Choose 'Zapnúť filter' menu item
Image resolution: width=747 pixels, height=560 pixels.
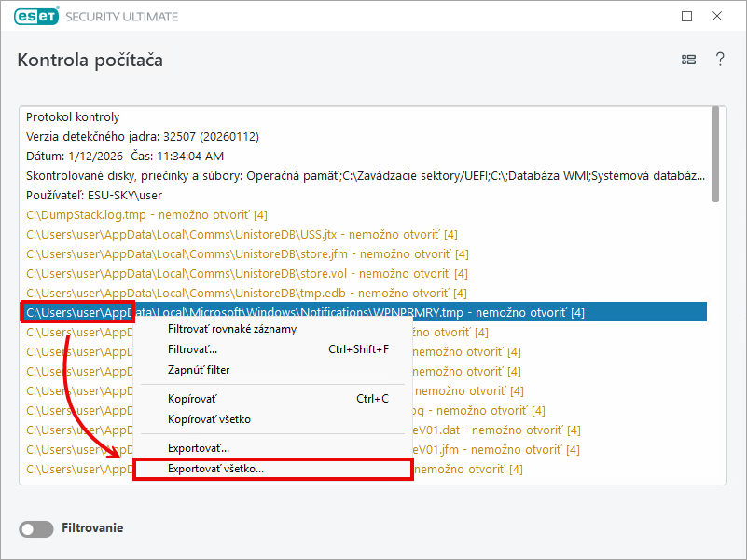click(199, 370)
